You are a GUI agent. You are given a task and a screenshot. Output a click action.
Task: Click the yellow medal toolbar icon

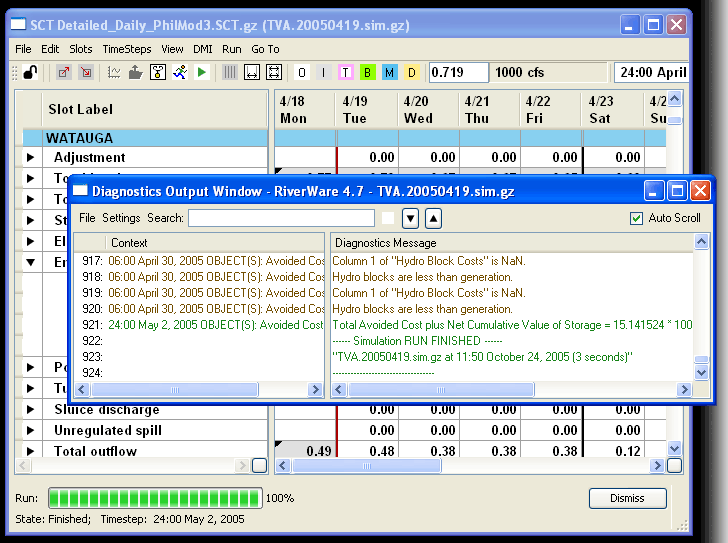(158, 72)
